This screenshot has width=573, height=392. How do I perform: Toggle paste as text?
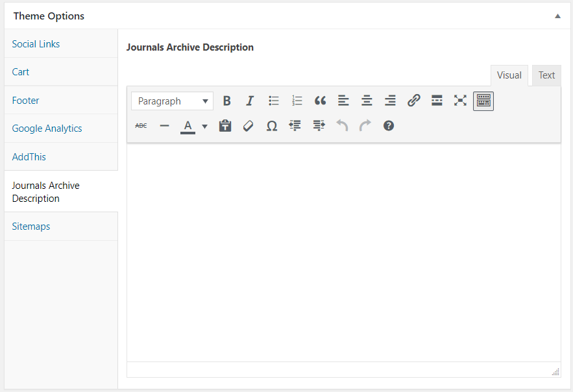[225, 126]
